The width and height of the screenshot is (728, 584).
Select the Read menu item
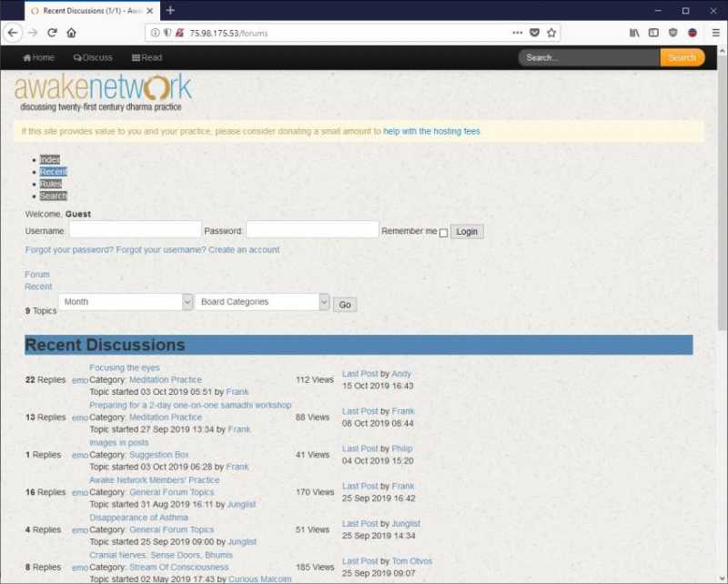coord(147,57)
